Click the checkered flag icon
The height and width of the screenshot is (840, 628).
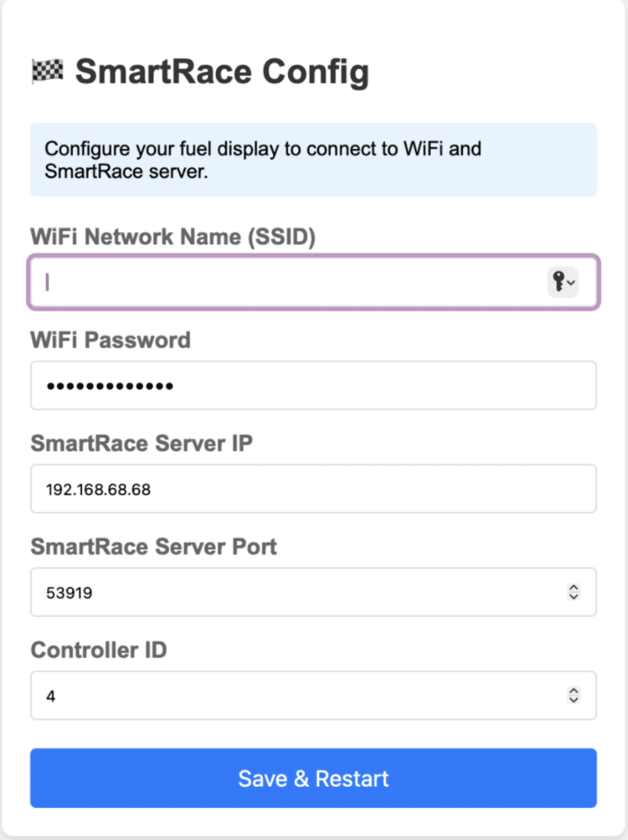[x=48, y=72]
